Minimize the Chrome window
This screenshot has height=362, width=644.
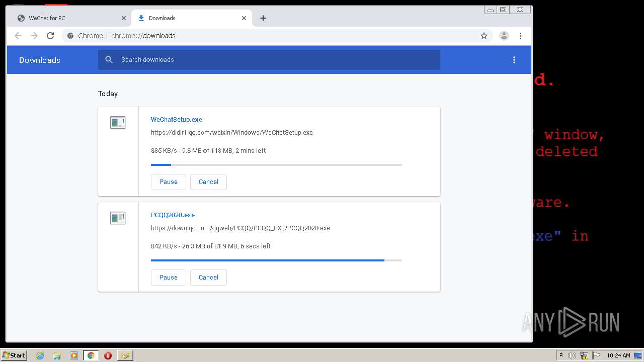click(x=491, y=10)
